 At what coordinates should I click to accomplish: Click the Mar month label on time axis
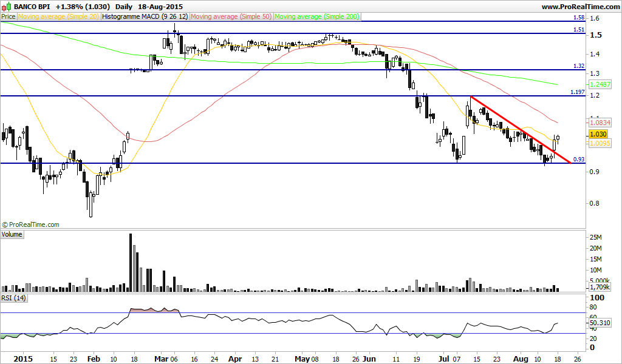tap(162, 359)
